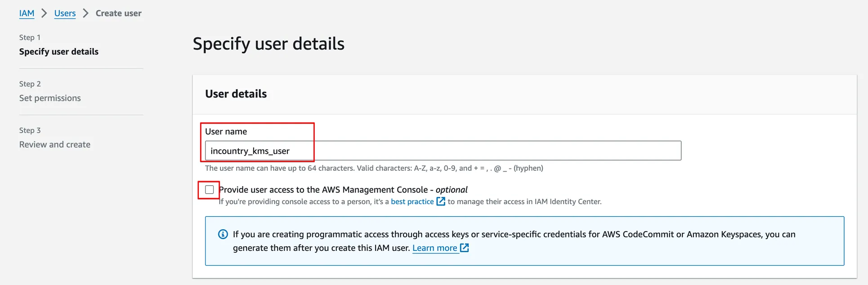Click the chevron before Create user
Viewport: 868px width, 285px height.
[85, 13]
